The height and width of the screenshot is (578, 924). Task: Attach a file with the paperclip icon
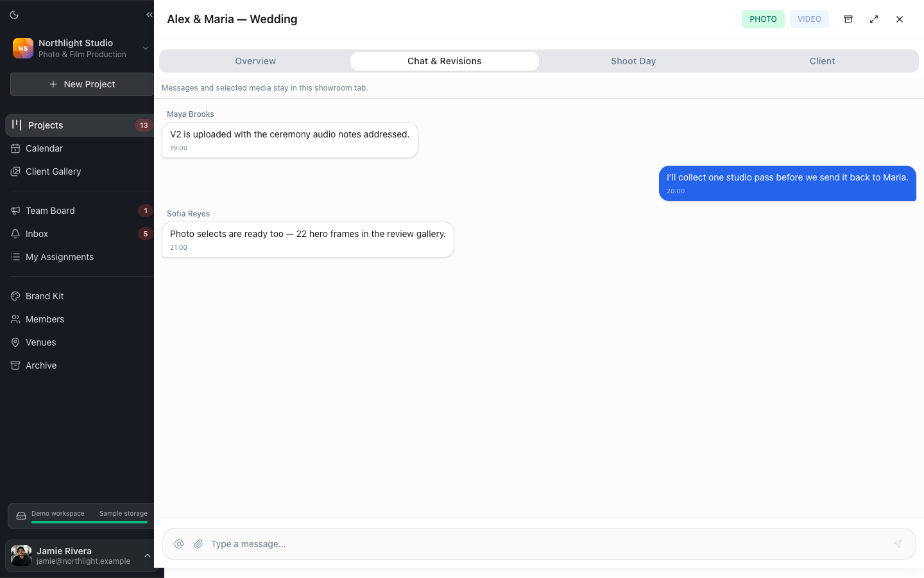tap(198, 544)
